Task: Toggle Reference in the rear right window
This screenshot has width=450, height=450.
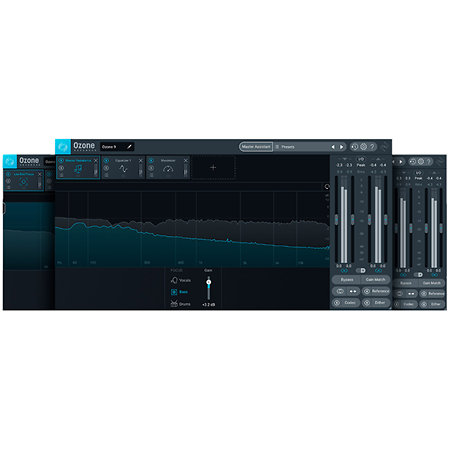Action: (433, 294)
